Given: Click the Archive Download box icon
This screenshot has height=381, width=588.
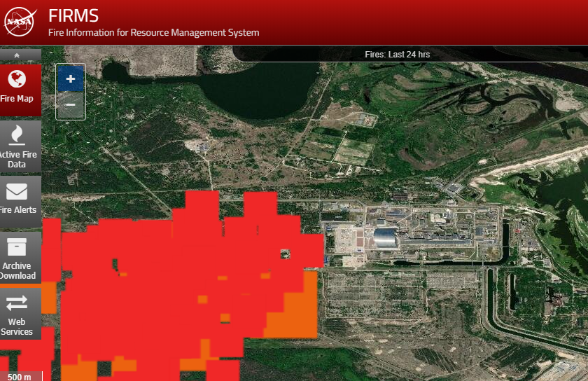Looking at the screenshot, I should click(17, 247).
